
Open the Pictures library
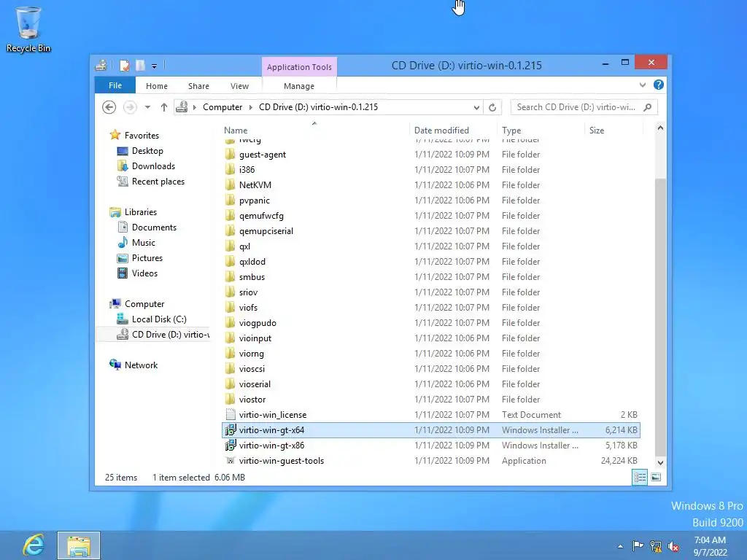click(x=147, y=258)
